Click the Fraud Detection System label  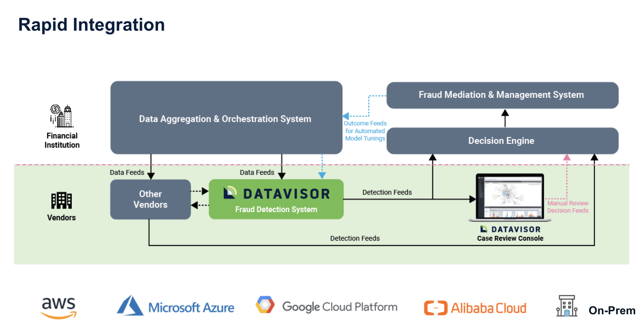276,210
